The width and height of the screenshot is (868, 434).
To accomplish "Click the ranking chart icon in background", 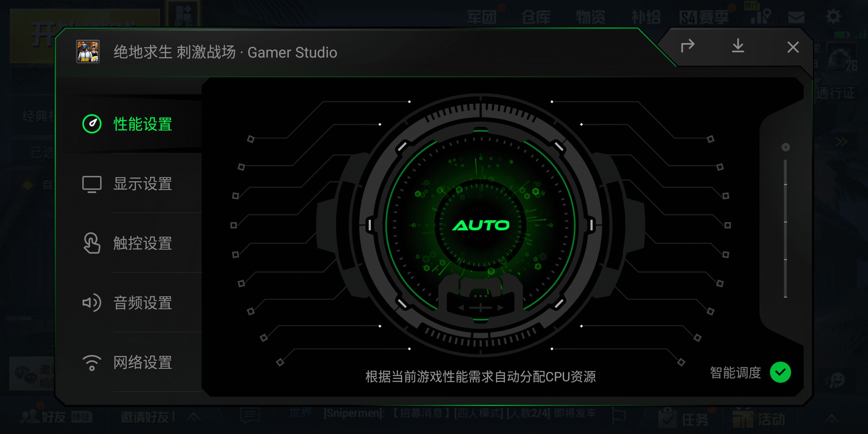I will point(761,16).
